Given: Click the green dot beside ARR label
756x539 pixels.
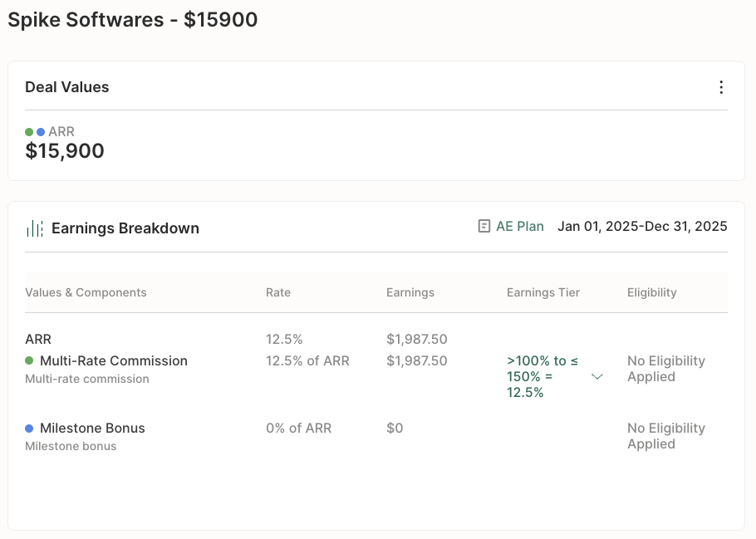Looking at the screenshot, I should (29, 131).
